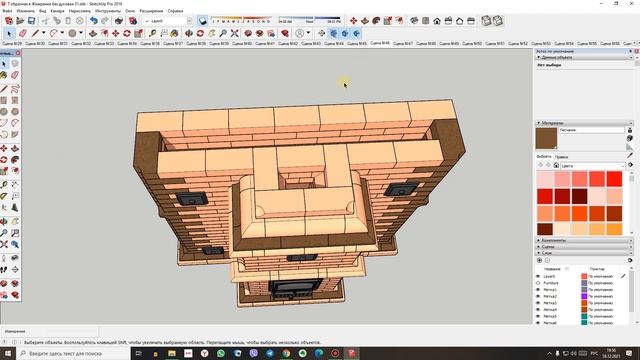Click the Zoom Extents tool
Screen dimensions: 640x360
pyautogui.click(x=235, y=33)
